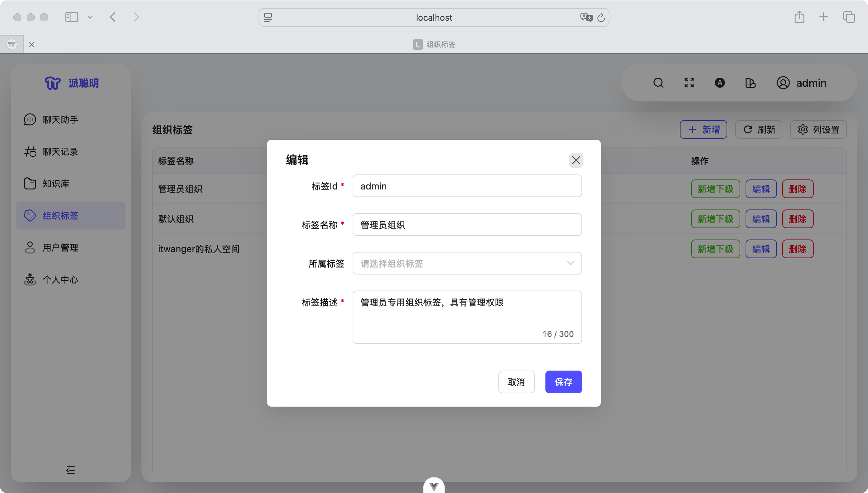
Task: Open the admin user account menu
Action: (801, 83)
